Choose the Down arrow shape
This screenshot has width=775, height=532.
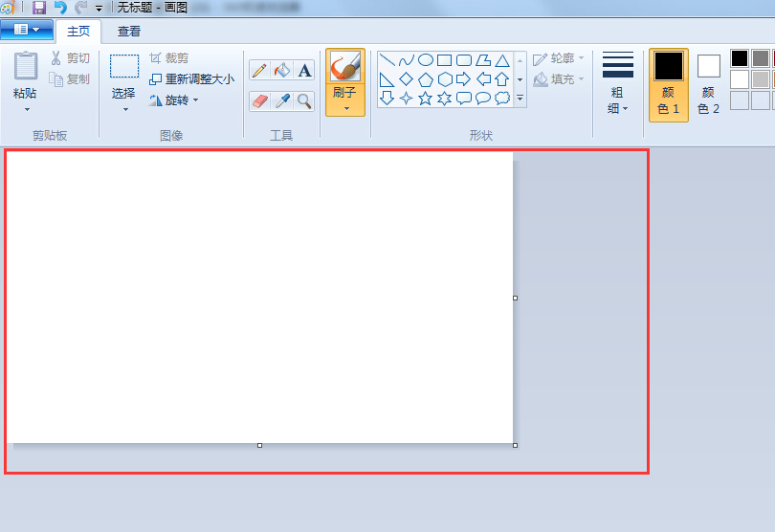tap(387, 98)
